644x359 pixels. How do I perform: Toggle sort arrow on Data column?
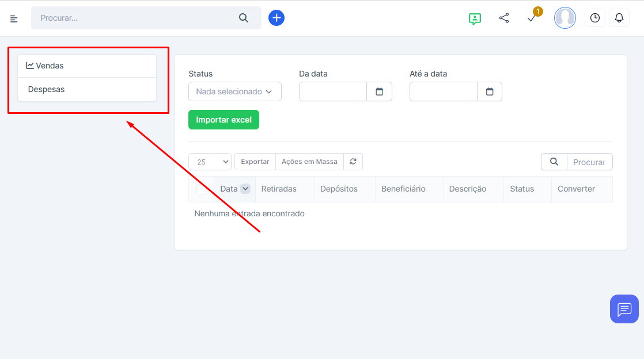(245, 189)
